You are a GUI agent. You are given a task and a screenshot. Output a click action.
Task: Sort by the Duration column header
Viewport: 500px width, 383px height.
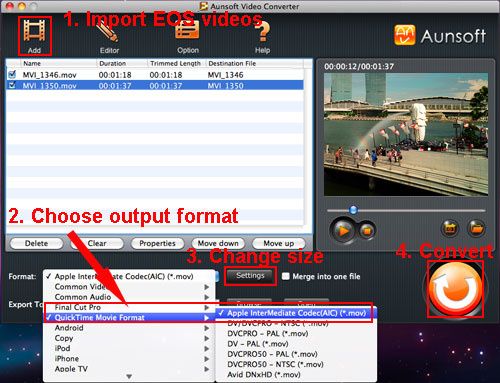122,63
